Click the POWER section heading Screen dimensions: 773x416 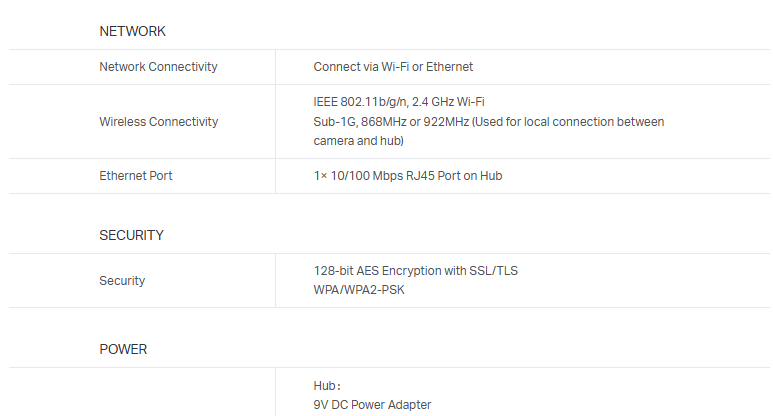point(123,349)
